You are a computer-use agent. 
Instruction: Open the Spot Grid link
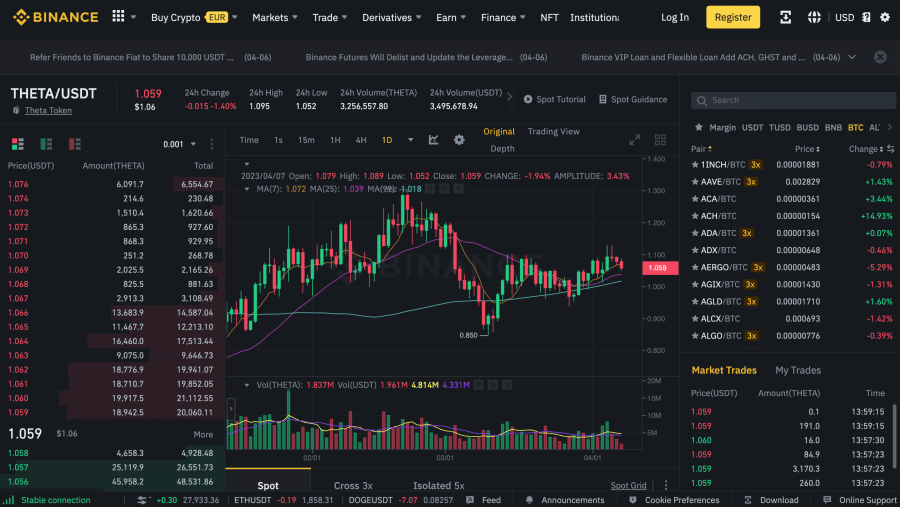point(628,485)
